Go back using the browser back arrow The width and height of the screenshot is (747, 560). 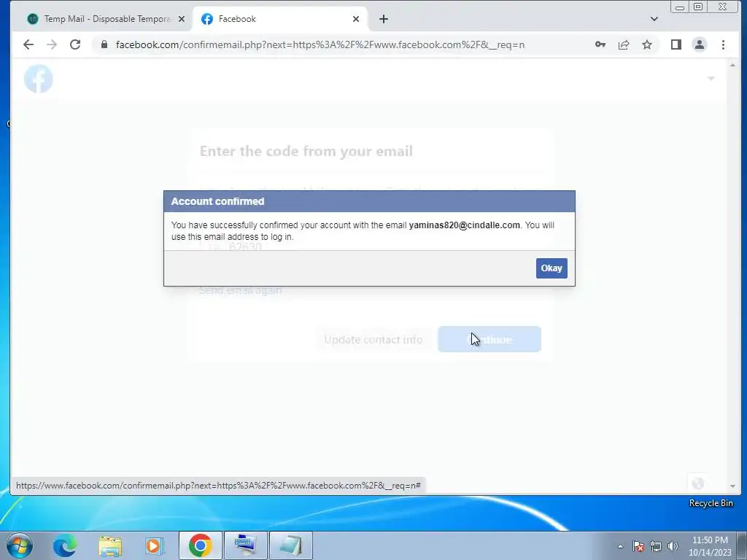click(28, 44)
